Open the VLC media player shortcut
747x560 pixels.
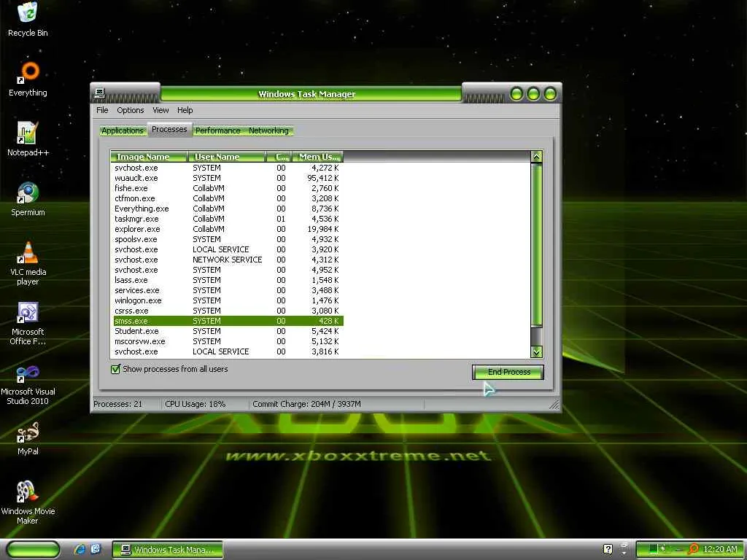coord(28,263)
